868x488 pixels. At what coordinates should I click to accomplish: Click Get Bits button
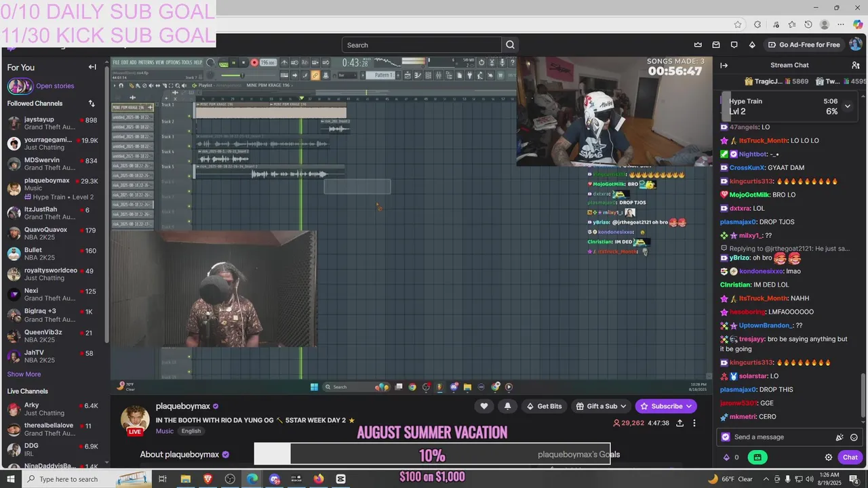pos(544,406)
